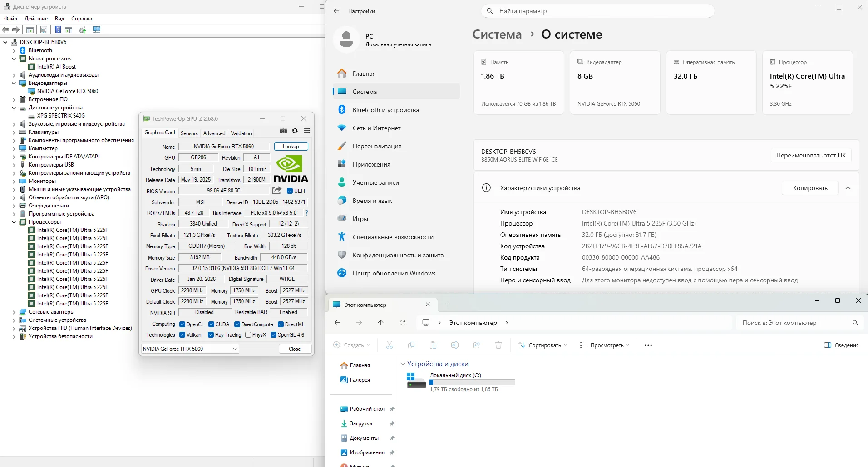Open the Вид menu

59,19
